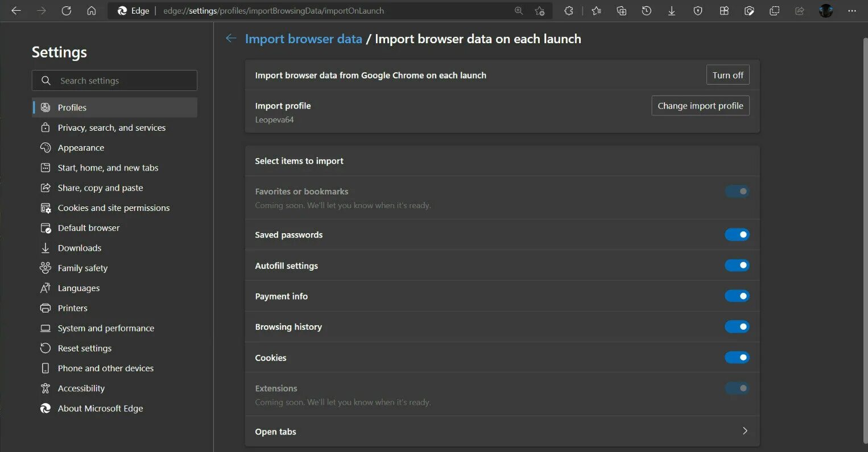Open the Downloads arrow in toolbar
868x452 pixels.
pos(671,11)
